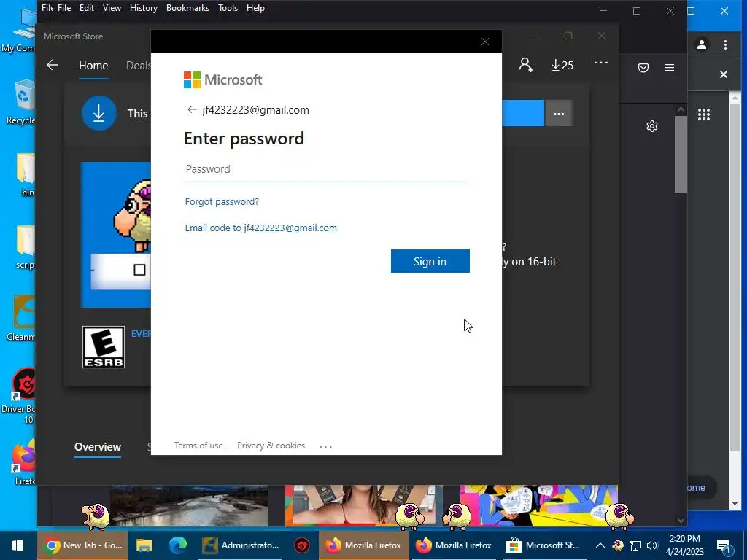This screenshot has height=560, width=747.
Task: Open the Tools menu in Firefox
Action: coord(228,8)
